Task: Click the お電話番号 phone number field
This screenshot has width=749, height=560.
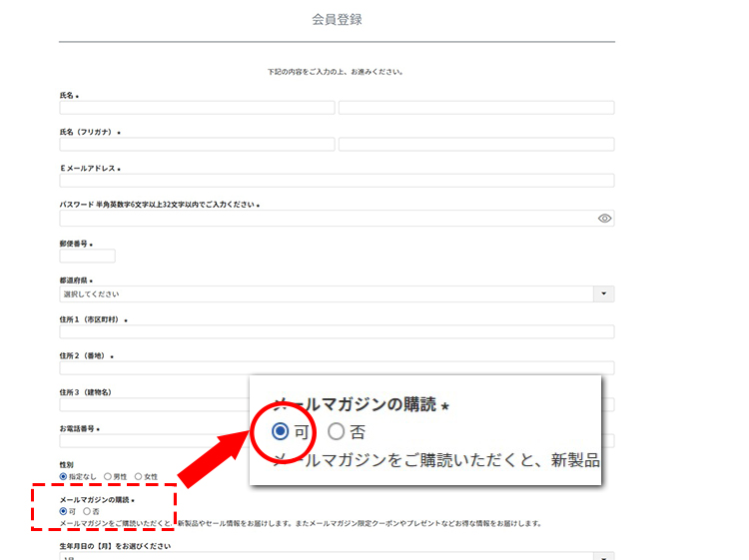Action: tap(150, 440)
